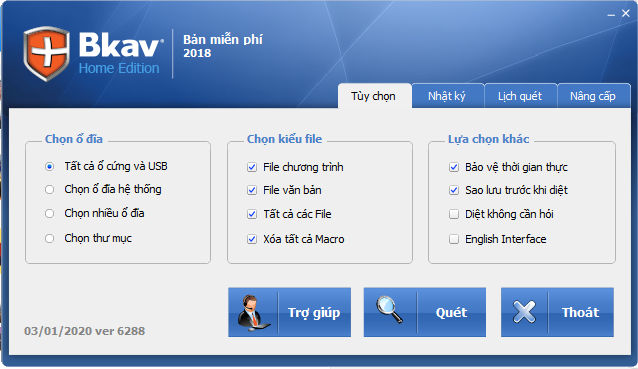Image resolution: width=638 pixels, height=369 pixels.
Task: Click the support agent icon on Trợ giúp
Action: [253, 312]
